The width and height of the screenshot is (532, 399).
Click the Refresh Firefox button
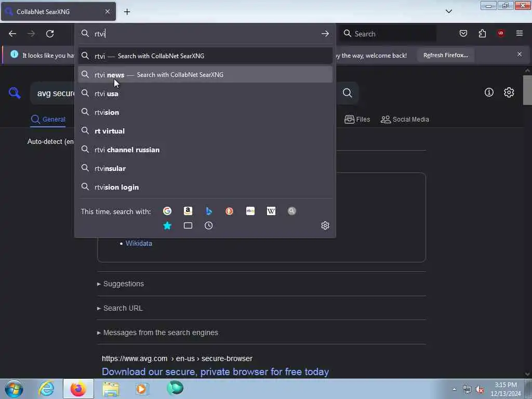coord(445,55)
